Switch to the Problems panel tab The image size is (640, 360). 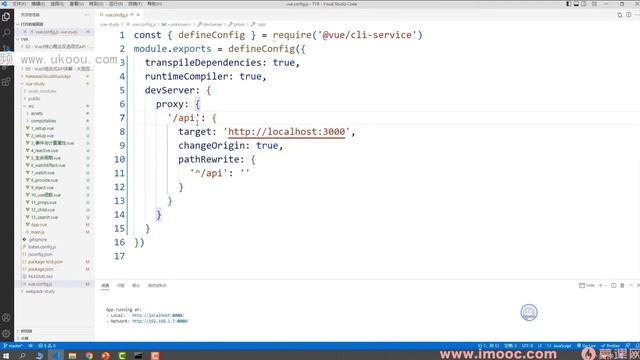click(x=120, y=285)
